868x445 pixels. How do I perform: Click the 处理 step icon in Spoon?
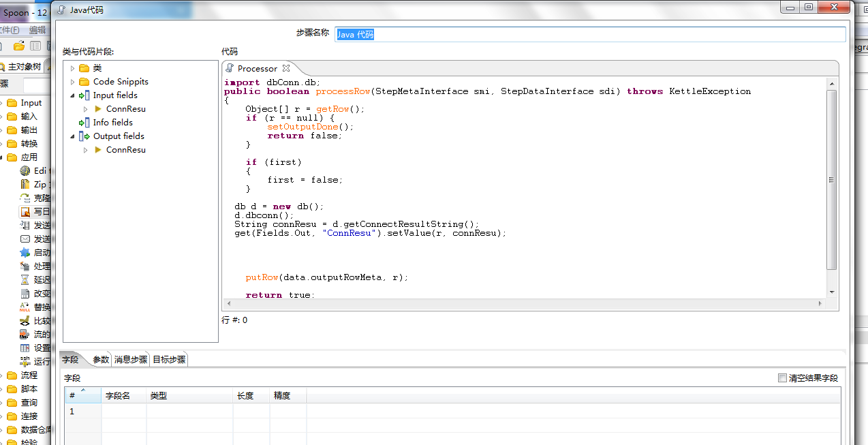click(x=25, y=266)
